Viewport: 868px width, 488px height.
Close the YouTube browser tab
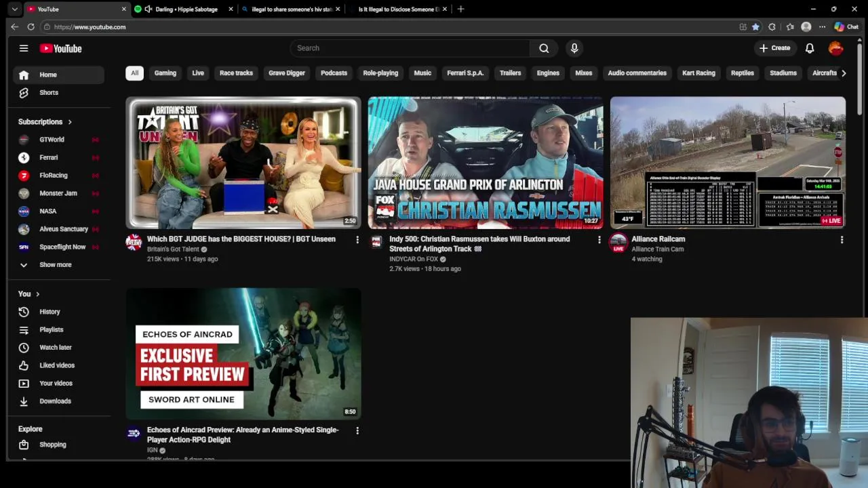123,9
